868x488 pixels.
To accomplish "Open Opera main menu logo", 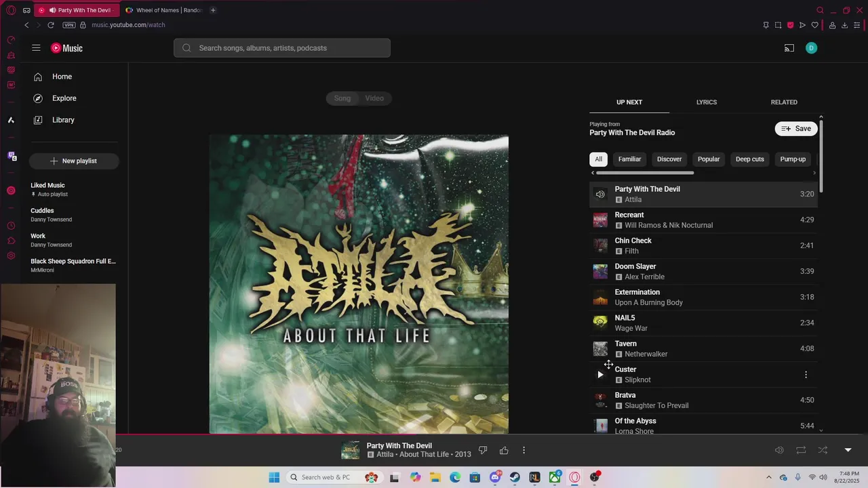I will [11, 10].
